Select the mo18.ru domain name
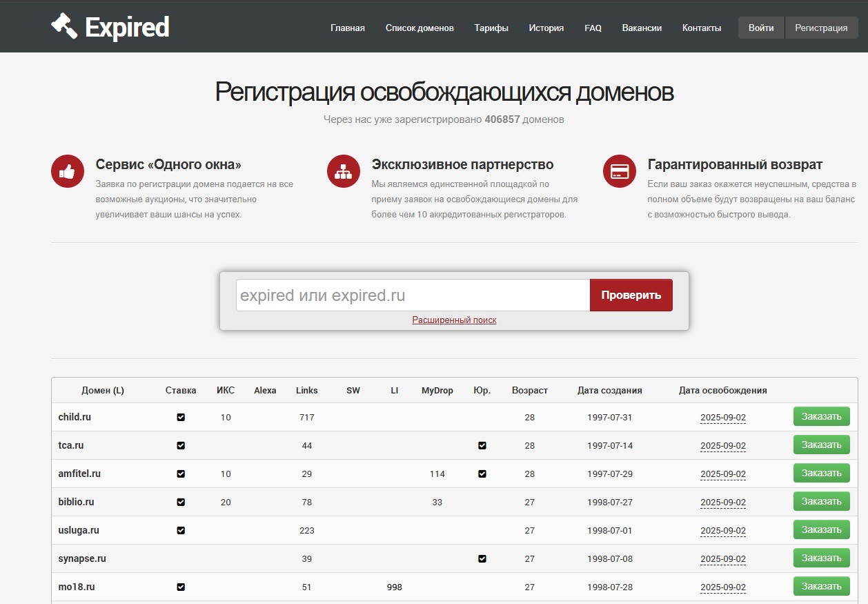 77,587
